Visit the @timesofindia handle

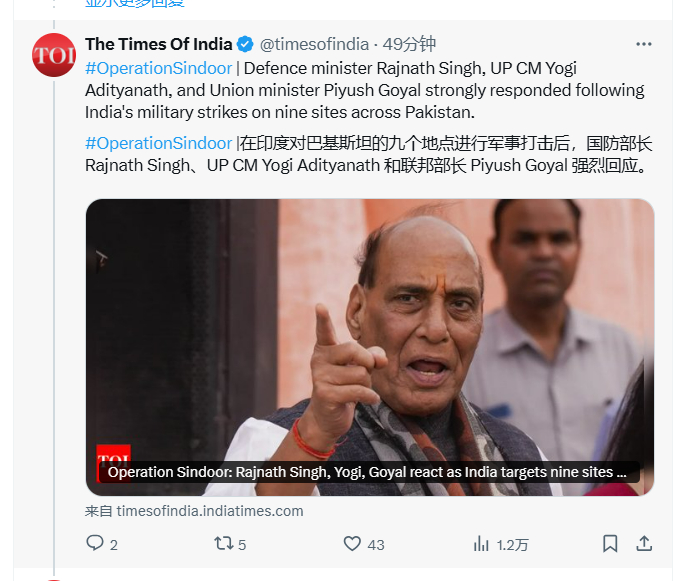314,44
